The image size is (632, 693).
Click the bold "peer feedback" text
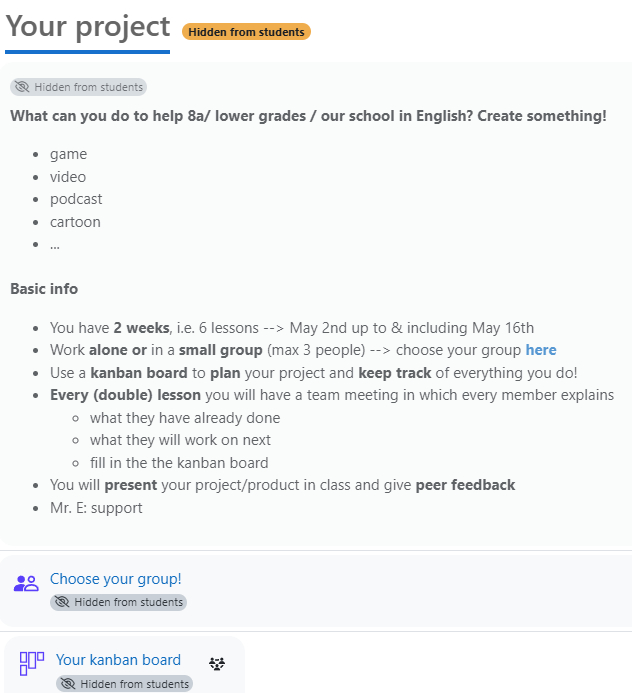coord(465,485)
